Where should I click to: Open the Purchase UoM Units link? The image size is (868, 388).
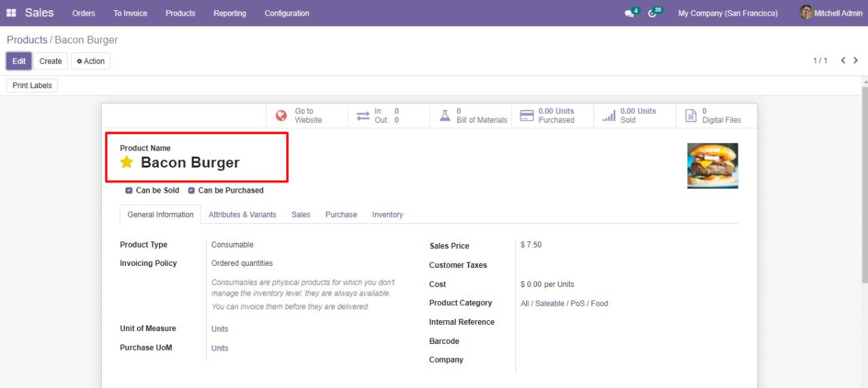220,348
